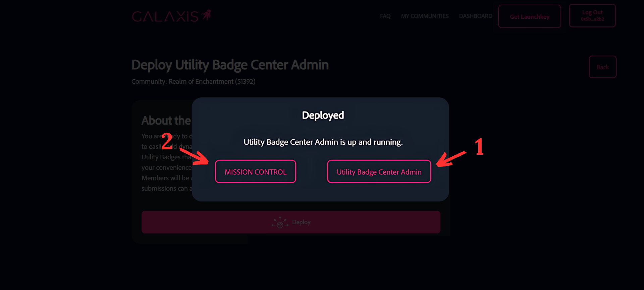
Task: Click the box icon on the Deploy bar
Action: pos(280,223)
